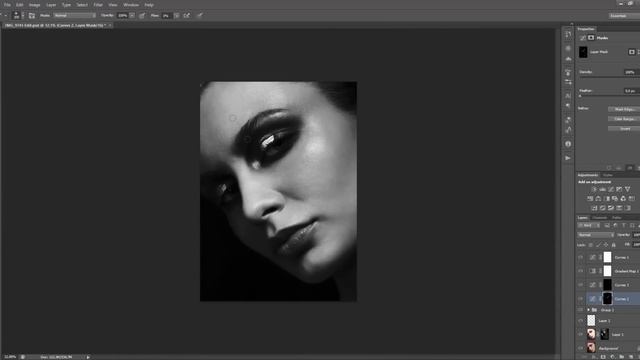Open the Filter menu
Viewport: 640px width, 360px height.
coord(98,5)
